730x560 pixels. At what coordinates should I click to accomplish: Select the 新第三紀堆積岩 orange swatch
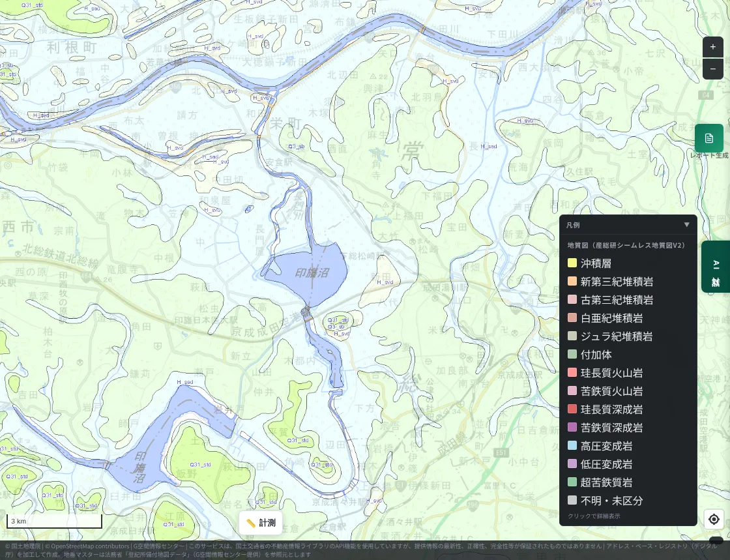pos(572,281)
